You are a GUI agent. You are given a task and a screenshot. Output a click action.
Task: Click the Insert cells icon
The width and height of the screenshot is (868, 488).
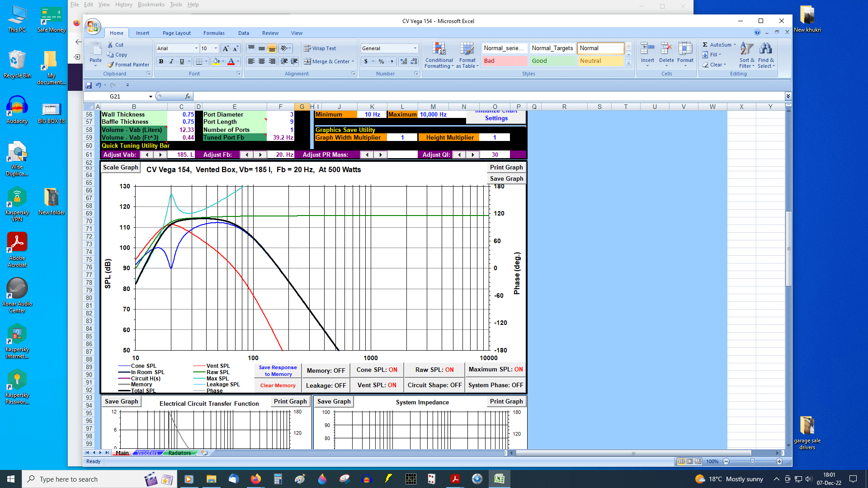[647, 49]
